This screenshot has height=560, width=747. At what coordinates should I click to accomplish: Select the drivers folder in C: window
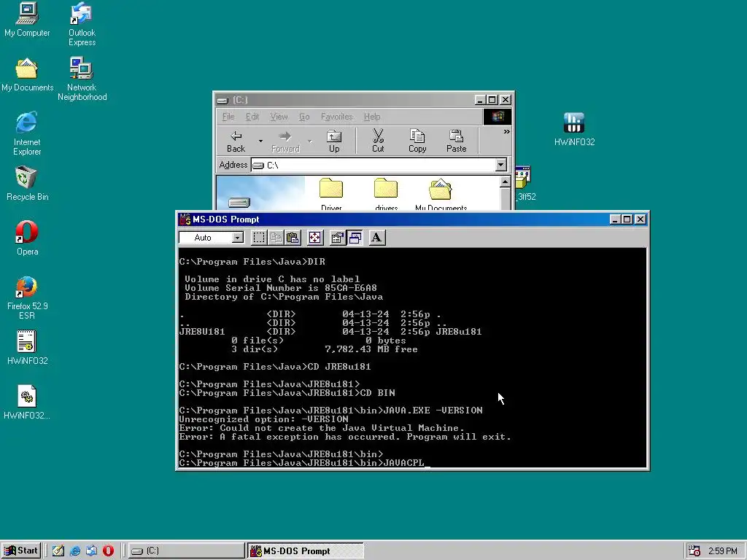386,194
